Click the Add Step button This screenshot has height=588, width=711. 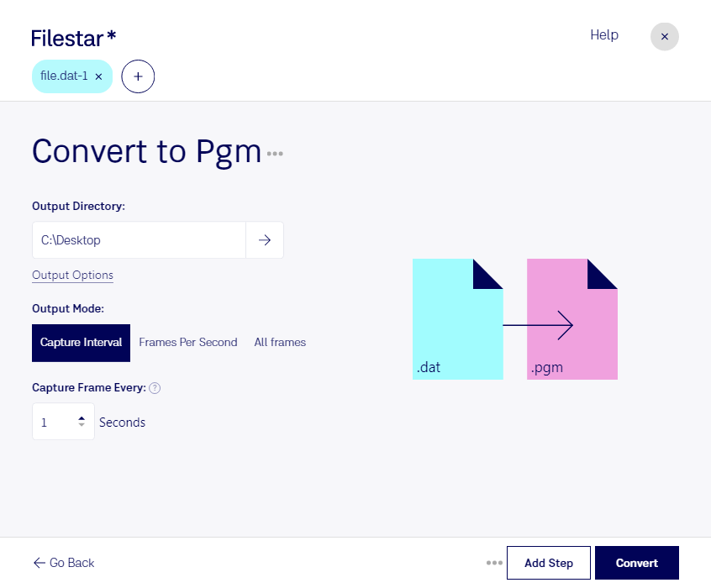click(549, 563)
